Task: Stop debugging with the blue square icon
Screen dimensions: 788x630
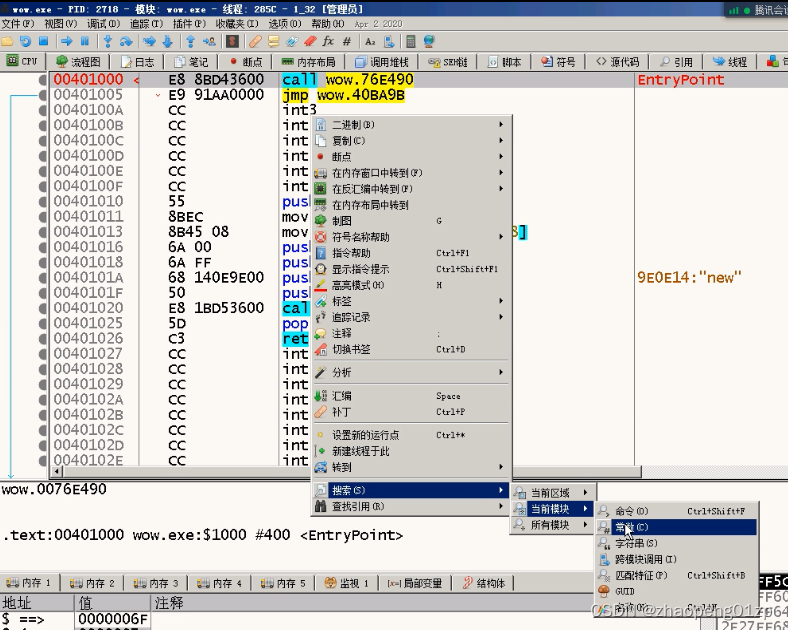Action: click(43, 41)
